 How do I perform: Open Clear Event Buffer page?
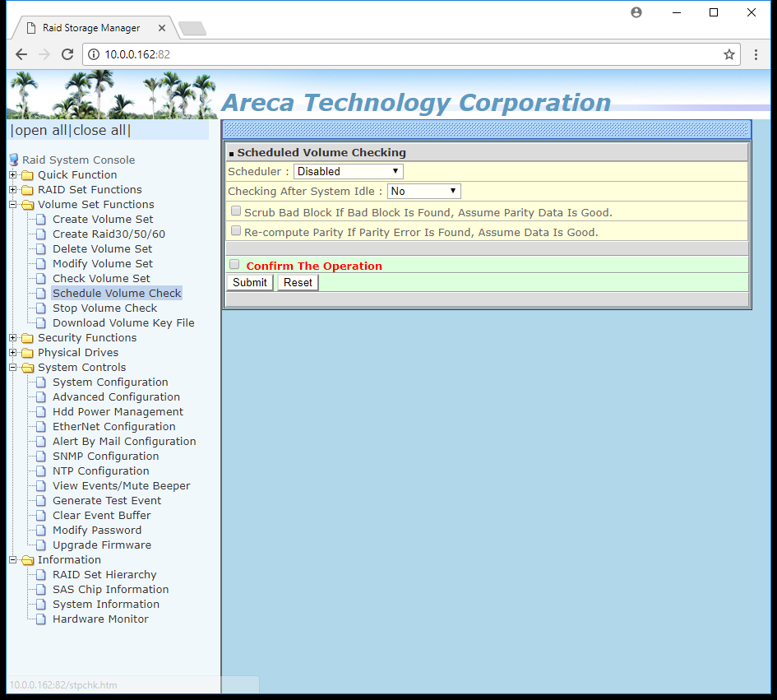(x=102, y=516)
